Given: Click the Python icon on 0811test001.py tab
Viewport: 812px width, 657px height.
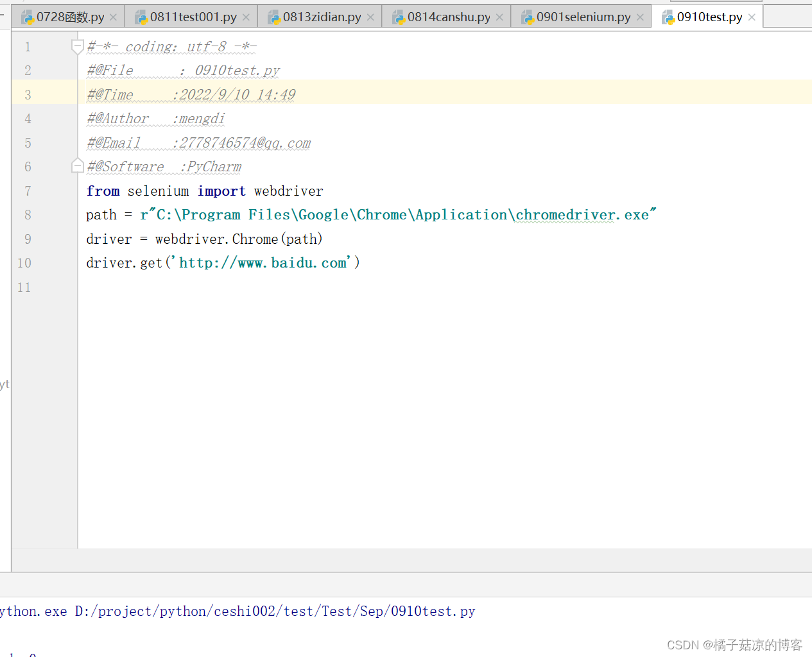Looking at the screenshot, I should click(x=141, y=17).
